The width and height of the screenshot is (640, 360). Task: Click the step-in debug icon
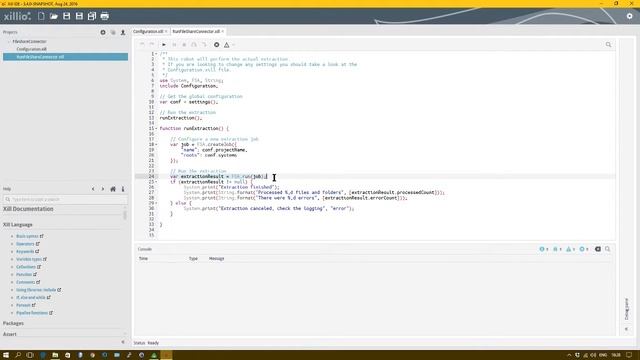click(x=194, y=44)
